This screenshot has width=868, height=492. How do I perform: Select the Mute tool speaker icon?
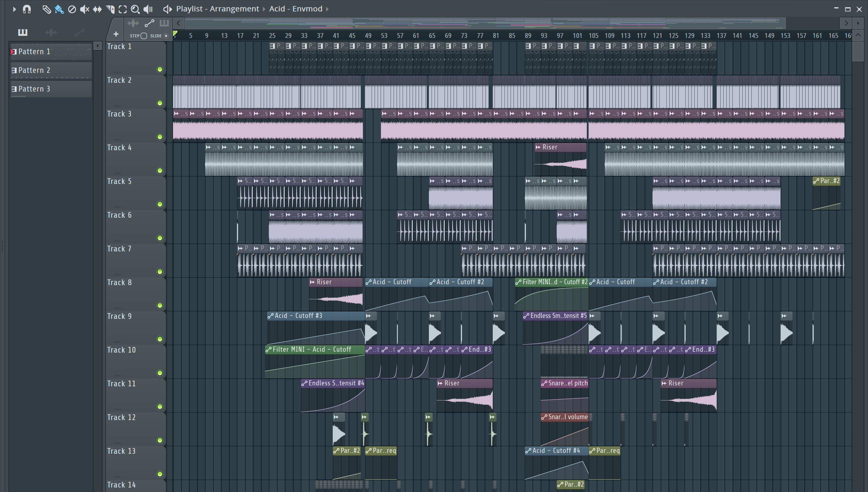click(x=84, y=9)
